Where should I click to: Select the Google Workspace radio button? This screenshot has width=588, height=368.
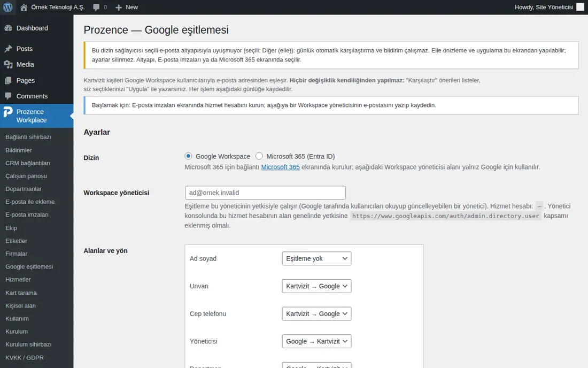(188, 156)
